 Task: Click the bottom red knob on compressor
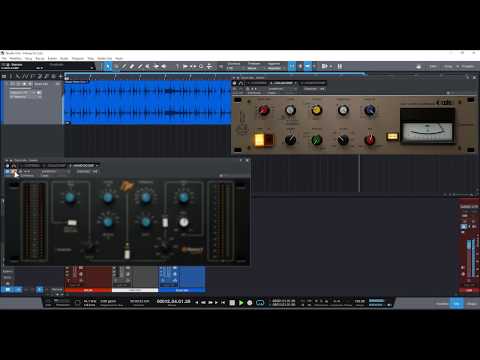(x=370, y=140)
